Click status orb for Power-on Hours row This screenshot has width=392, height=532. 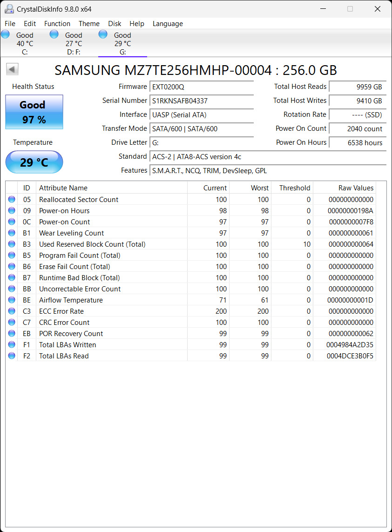coord(12,210)
